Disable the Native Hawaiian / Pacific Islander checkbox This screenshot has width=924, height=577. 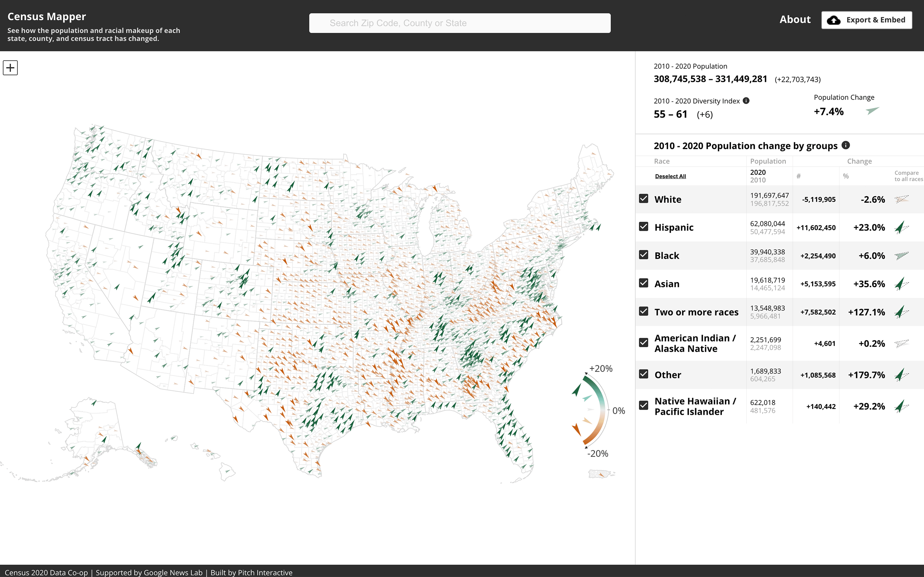[x=644, y=405]
